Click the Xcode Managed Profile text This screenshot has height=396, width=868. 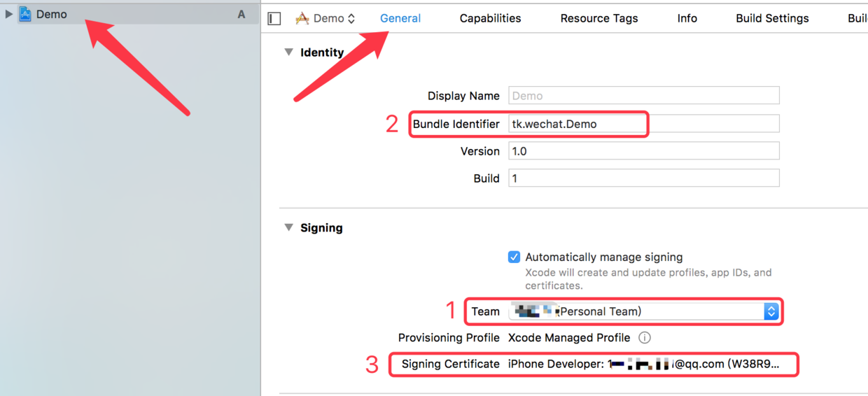click(x=569, y=338)
